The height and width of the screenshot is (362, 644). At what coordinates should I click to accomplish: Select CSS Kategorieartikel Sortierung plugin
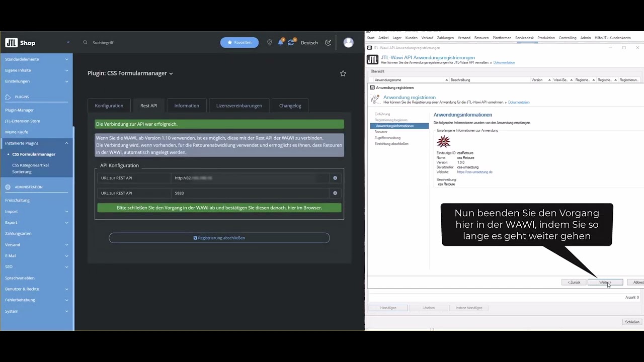31,168
